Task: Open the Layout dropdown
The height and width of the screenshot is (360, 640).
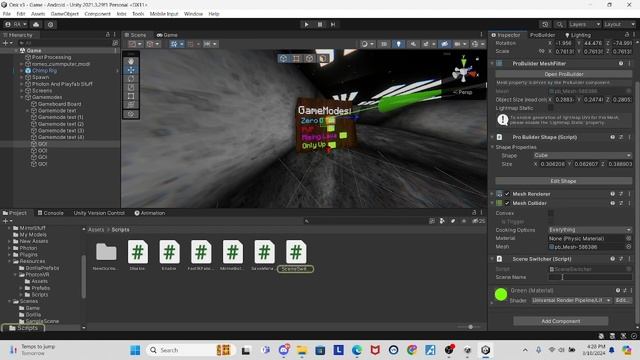Action: (x=619, y=24)
